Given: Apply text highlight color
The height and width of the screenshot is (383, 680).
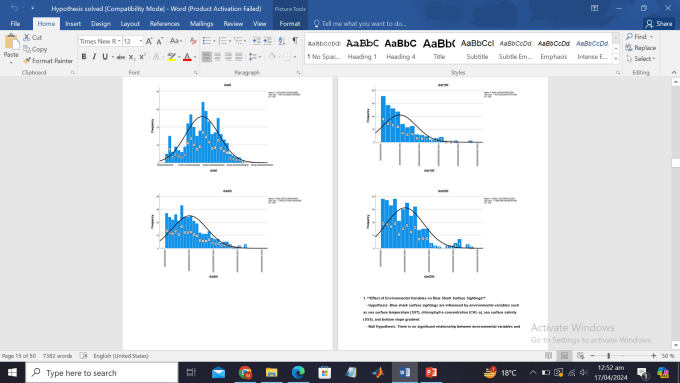Looking at the screenshot, I should click(x=172, y=57).
